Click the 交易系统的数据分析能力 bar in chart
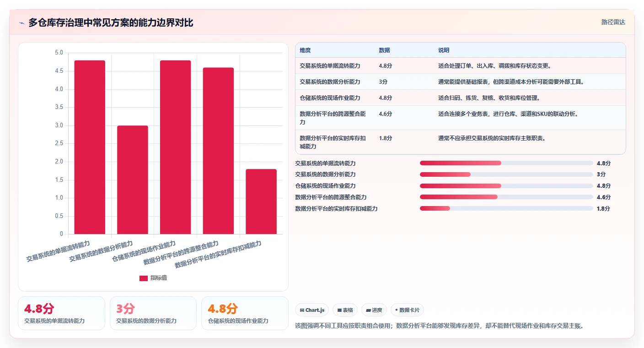 click(x=133, y=179)
